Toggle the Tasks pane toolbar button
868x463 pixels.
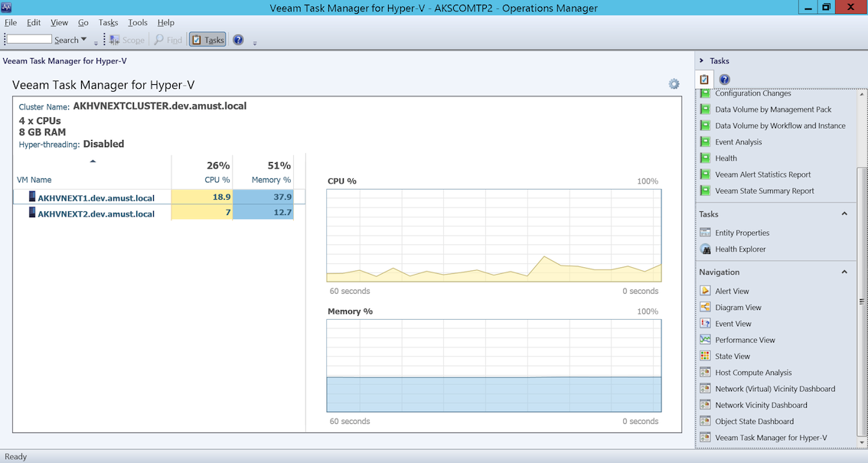click(207, 40)
